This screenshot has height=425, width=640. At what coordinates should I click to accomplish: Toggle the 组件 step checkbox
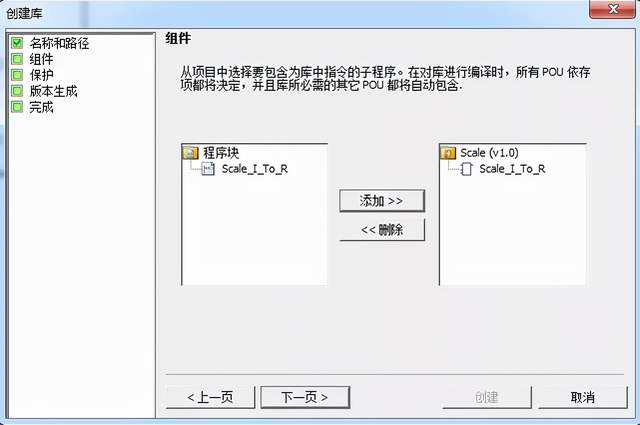click(x=17, y=59)
